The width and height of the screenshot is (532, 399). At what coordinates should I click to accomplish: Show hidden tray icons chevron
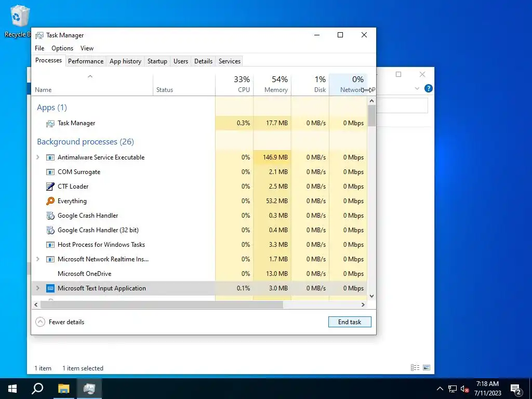(440, 389)
